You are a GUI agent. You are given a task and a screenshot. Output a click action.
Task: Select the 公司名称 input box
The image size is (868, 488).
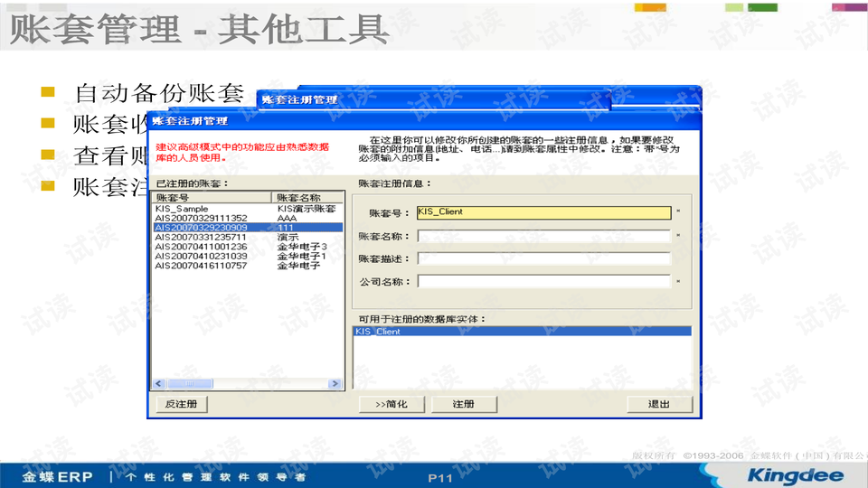543,282
